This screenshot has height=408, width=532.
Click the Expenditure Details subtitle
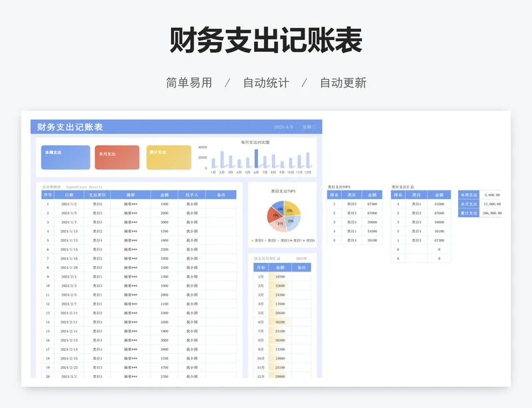[84, 187]
